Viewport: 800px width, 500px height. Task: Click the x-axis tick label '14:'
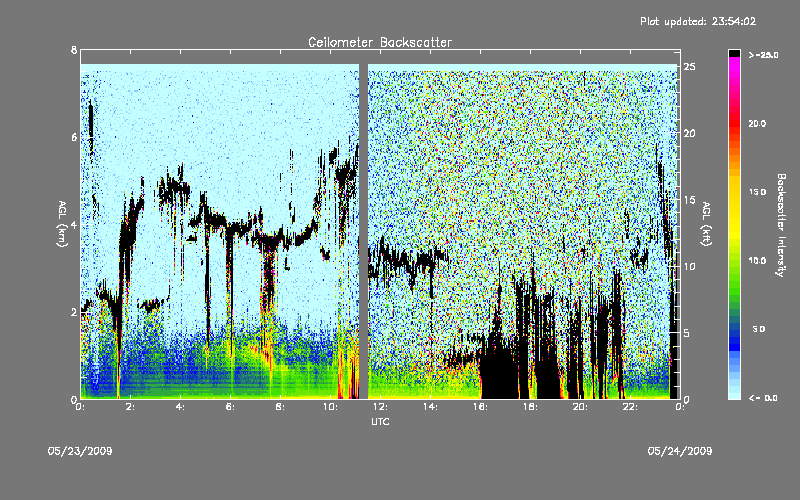point(430,407)
